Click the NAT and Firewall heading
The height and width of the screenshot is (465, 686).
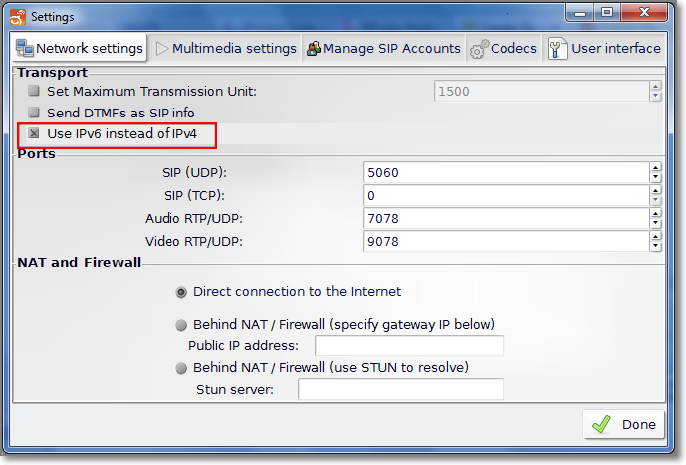click(79, 262)
